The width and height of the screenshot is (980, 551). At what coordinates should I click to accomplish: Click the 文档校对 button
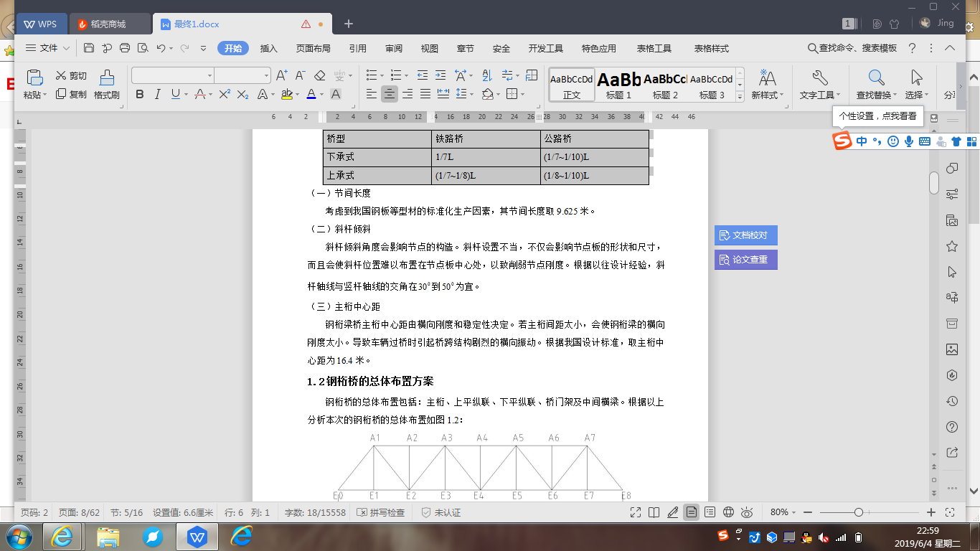(745, 235)
